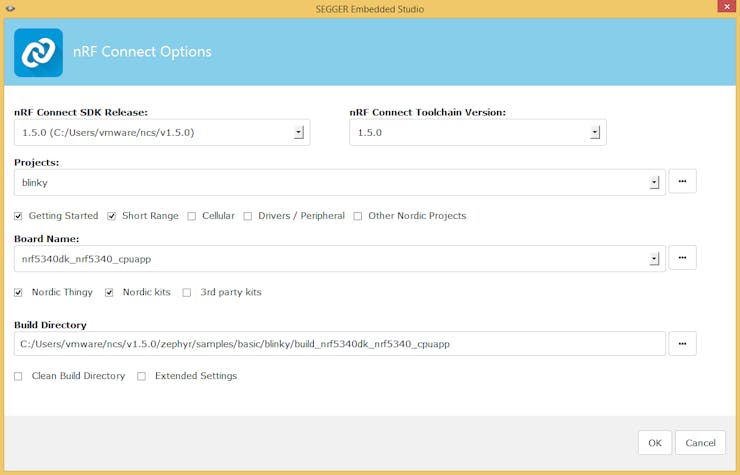Close the SEGGER Embedded Studio dialog
The width and height of the screenshot is (740, 475).
tap(727, 7)
